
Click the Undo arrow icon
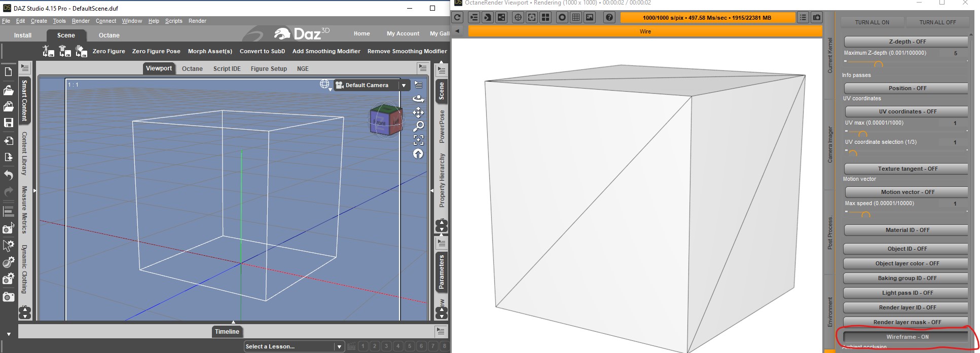8,175
